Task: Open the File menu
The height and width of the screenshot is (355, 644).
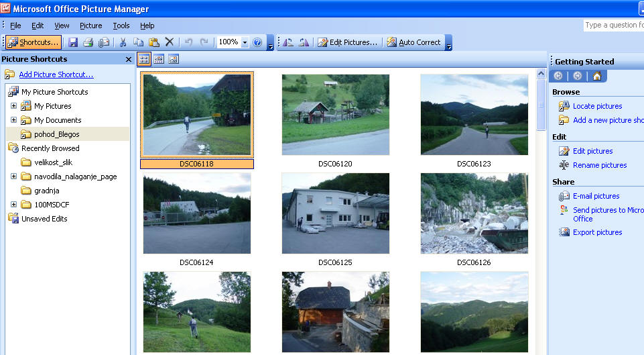Action: (15, 26)
